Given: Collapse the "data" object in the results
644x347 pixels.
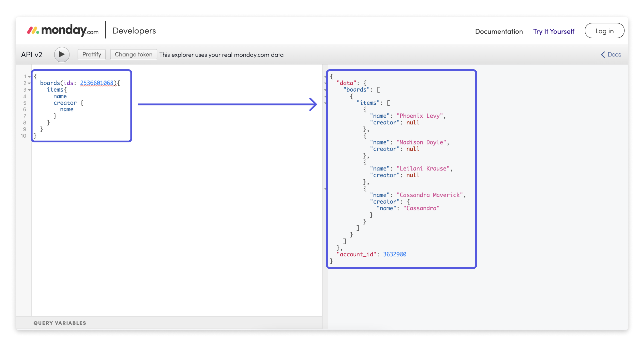Looking at the screenshot, I should tap(325, 83).
